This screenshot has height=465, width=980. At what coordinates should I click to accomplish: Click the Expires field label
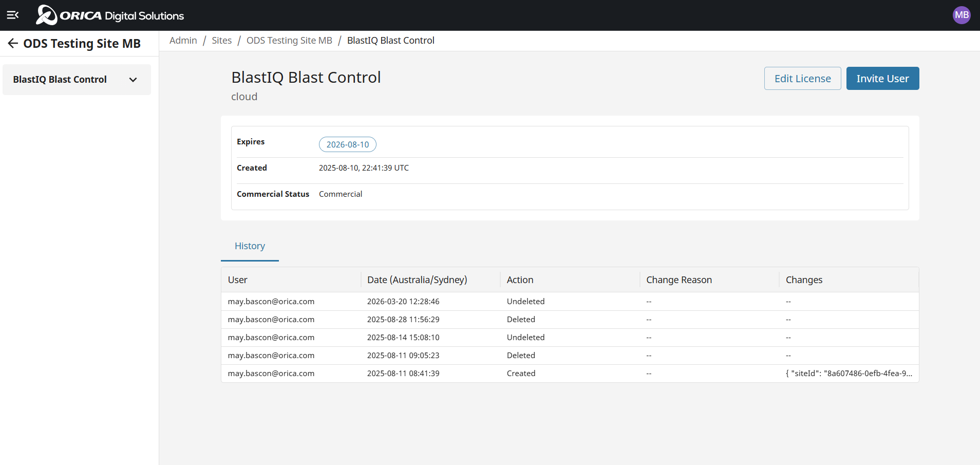point(251,142)
